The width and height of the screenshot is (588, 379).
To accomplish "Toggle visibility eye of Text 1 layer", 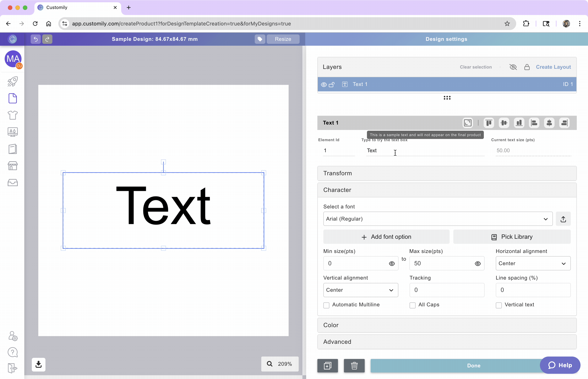I will pos(324,84).
